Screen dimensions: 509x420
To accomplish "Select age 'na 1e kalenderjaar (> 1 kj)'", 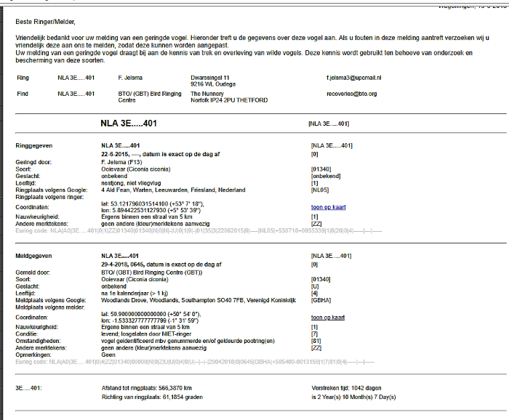I will (135, 293).
